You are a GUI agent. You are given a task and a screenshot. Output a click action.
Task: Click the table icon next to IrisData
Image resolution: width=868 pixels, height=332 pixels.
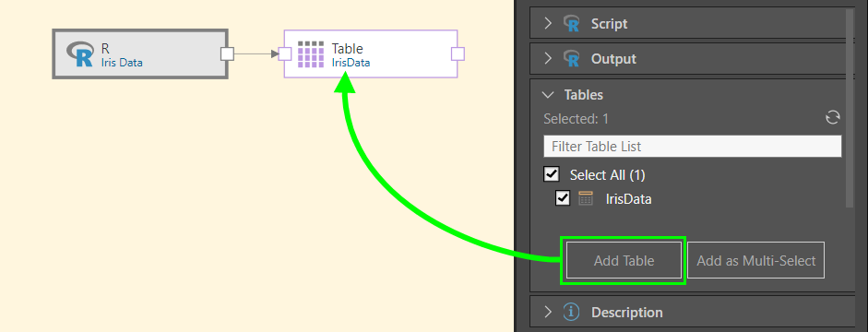click(586, 198)
